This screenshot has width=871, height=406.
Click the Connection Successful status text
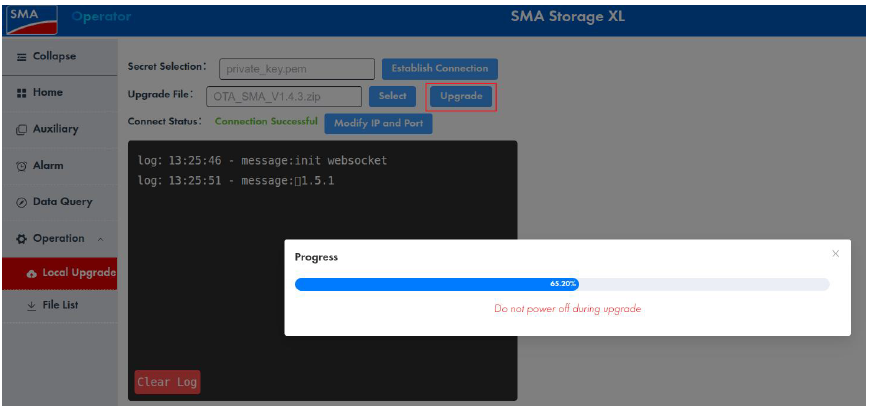click(x=266, y=121)
